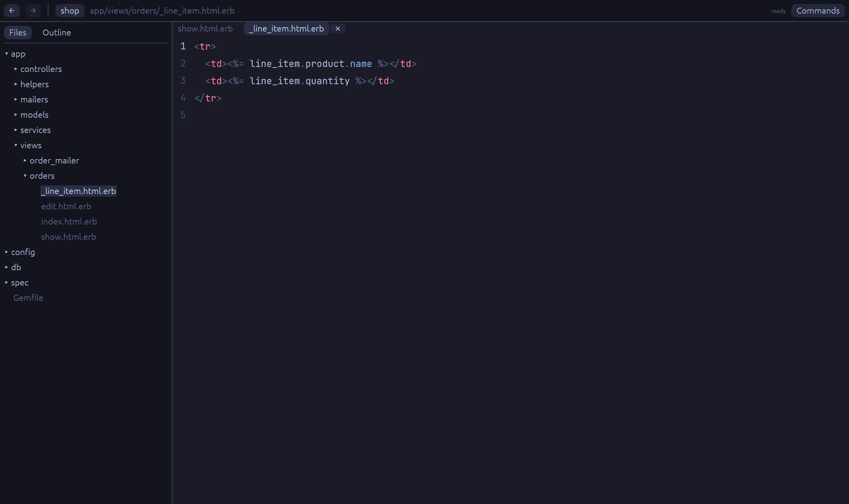Open show.html.erb in the file tree
The image size is (849, 504).
coord(69,237)
